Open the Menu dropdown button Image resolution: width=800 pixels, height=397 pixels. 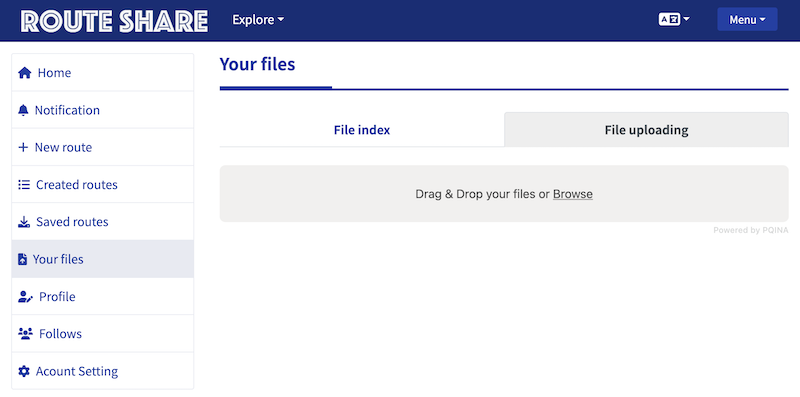pos(747,19)
